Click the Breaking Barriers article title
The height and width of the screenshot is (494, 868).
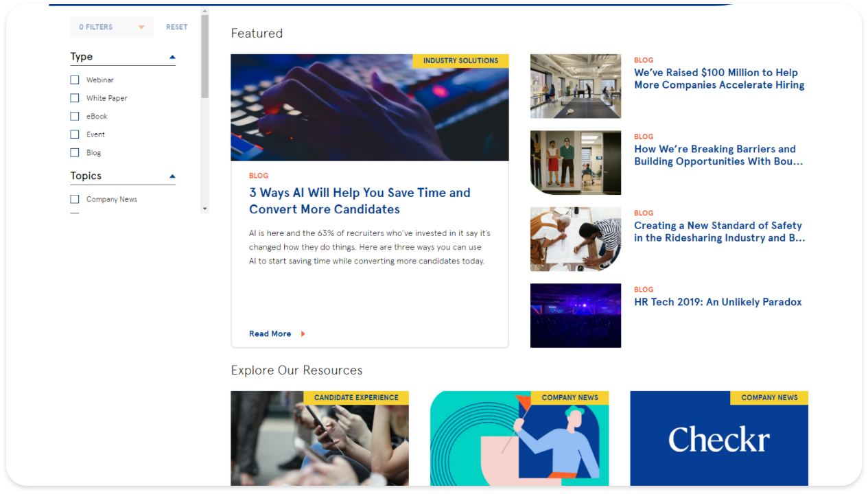pos(718,155)
